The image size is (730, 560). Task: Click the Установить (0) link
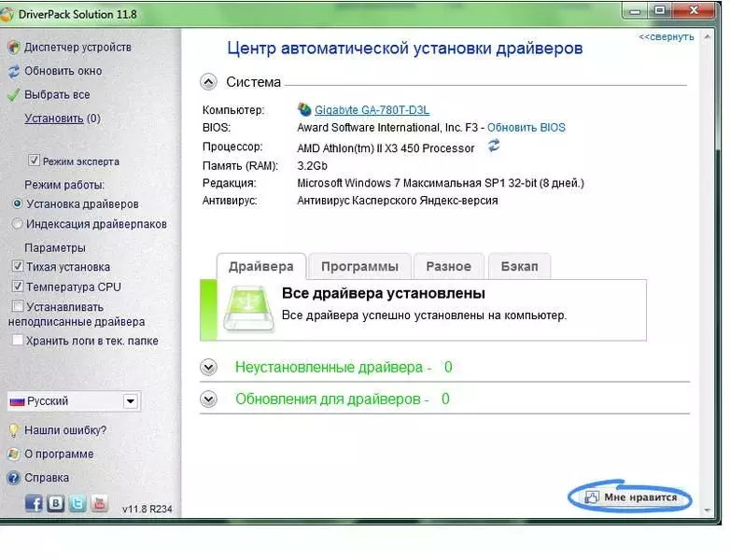point(63,119)
